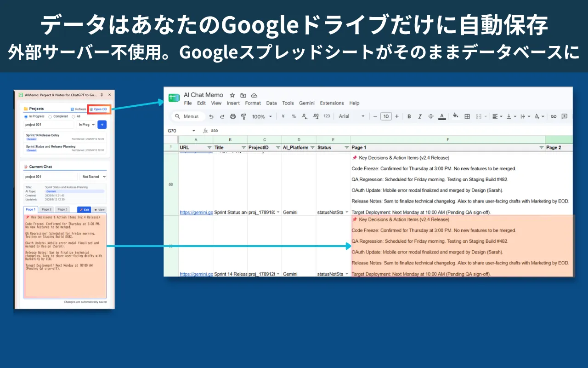Open Google Sheets home icon
This screenshot has width=588, height=368.
174,98
